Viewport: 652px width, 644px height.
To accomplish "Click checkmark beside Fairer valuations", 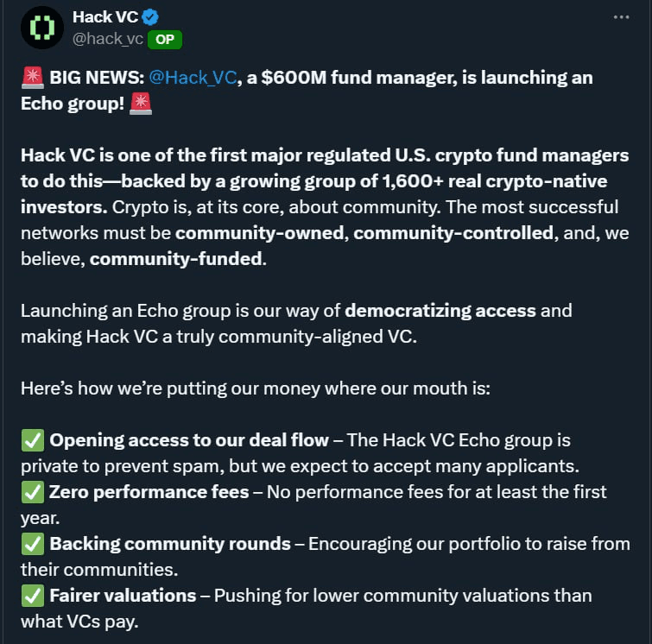I will [33, 596].
